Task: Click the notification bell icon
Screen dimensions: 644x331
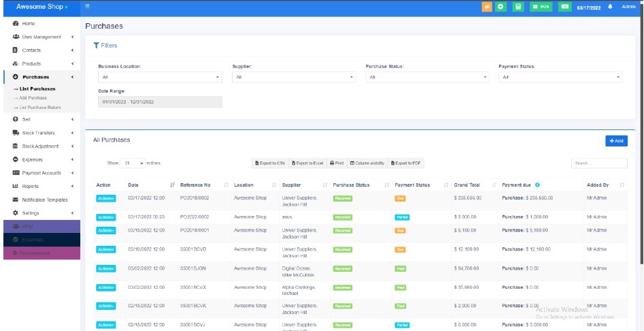Action: click(610, 7)
